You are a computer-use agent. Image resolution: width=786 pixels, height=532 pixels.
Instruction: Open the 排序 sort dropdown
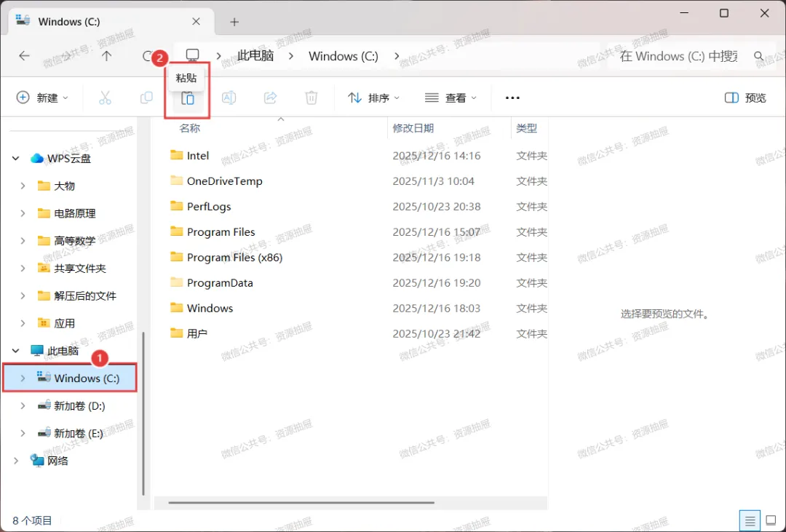373,98
